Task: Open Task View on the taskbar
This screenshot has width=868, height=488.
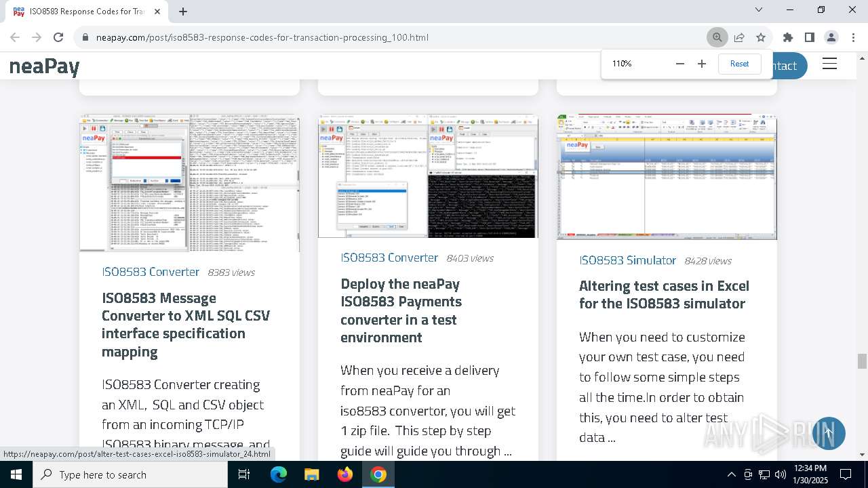Action: (244, 474)
